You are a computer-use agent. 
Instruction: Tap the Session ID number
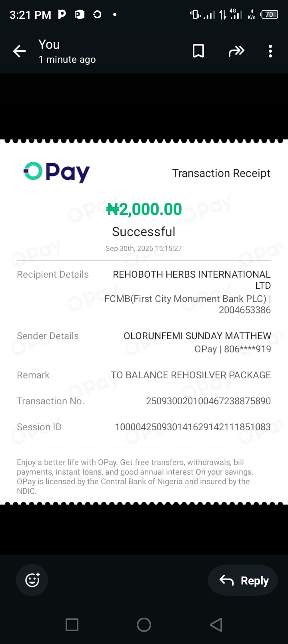click(193, 427)
